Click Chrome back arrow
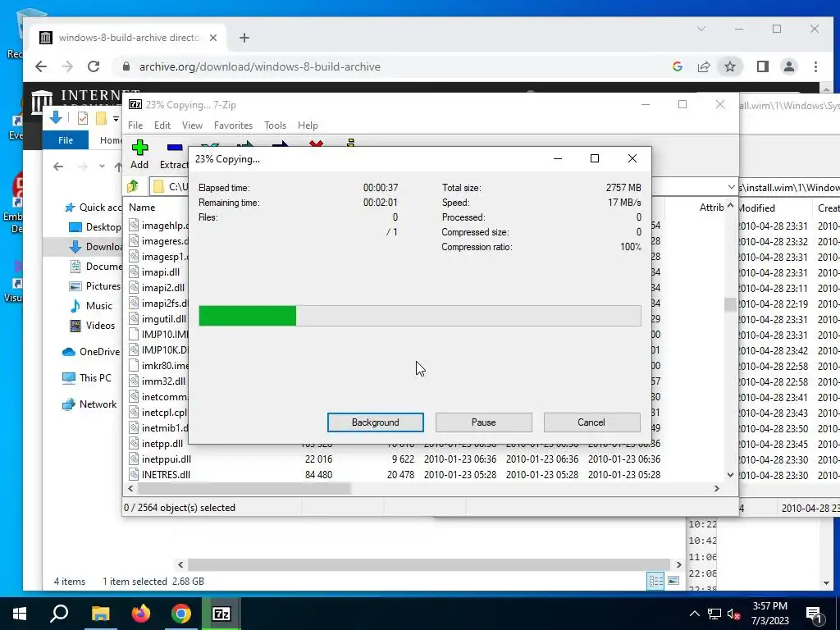 pos(41,66)
